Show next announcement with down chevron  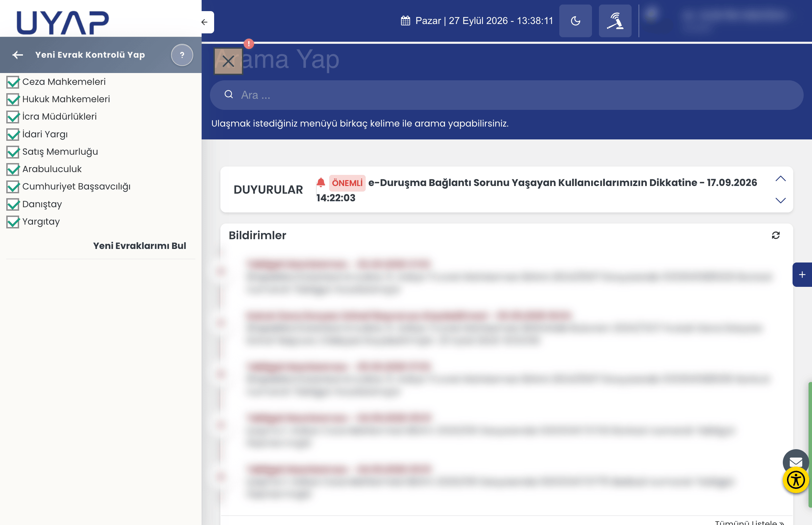pos(780,200)
